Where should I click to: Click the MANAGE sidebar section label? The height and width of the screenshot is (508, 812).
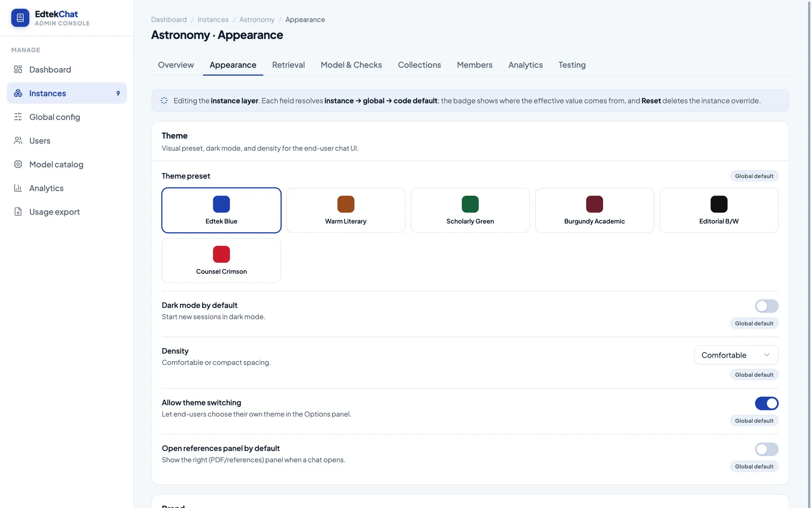25,50
